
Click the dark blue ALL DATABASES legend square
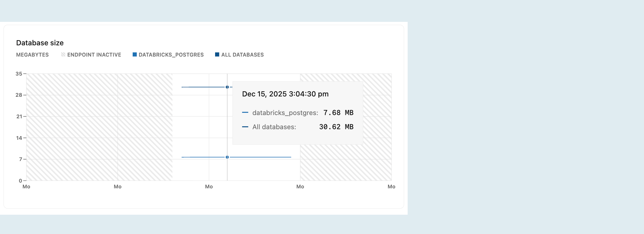click(x=217, y=55)
